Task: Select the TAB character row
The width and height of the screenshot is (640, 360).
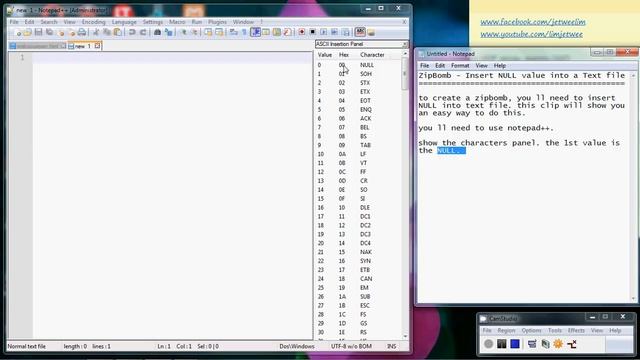Action: pos(358,145)
